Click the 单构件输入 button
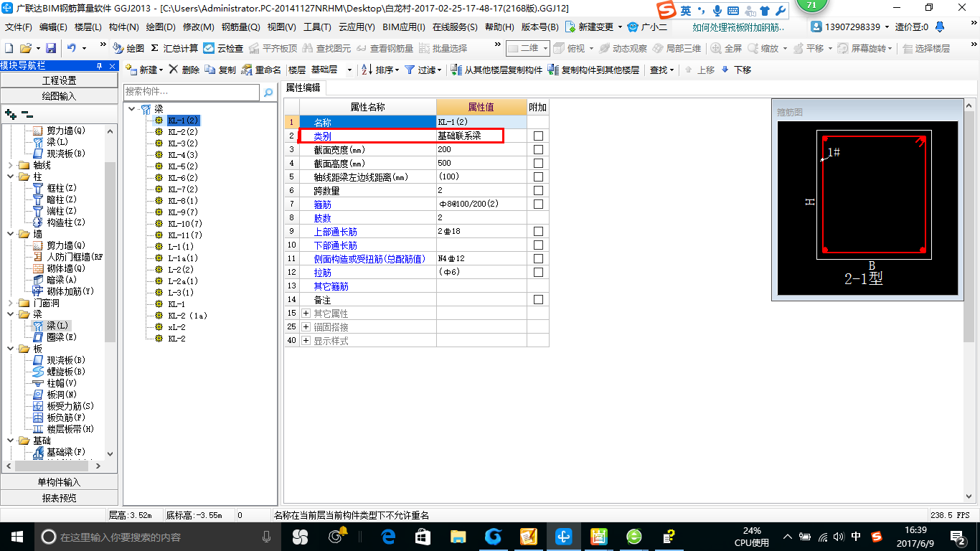The width and height of the screenshot is (980, 551). pyautogui.click(x=60, y=481)
